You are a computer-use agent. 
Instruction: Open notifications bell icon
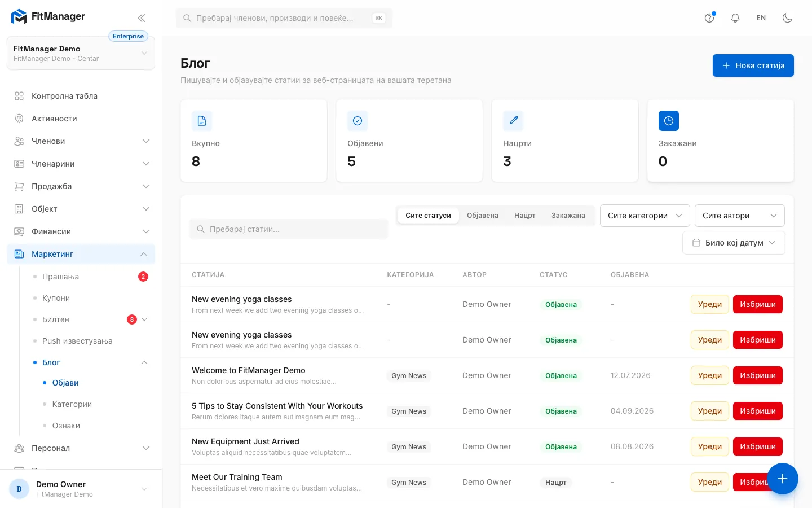pos(735,18)
